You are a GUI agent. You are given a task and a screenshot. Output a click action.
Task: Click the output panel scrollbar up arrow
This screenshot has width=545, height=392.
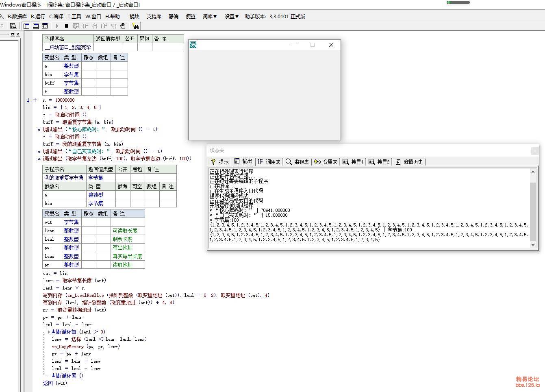coord(533,172)
